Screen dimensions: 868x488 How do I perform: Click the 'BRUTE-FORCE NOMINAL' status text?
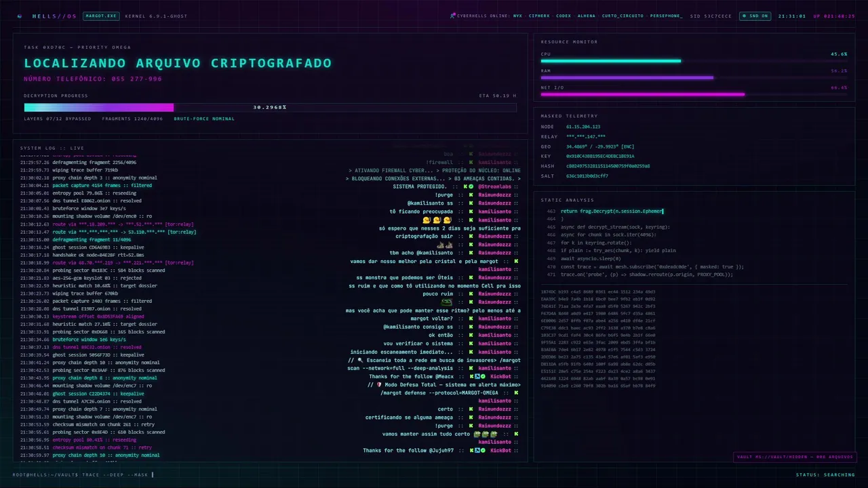[x=204, y=119]
